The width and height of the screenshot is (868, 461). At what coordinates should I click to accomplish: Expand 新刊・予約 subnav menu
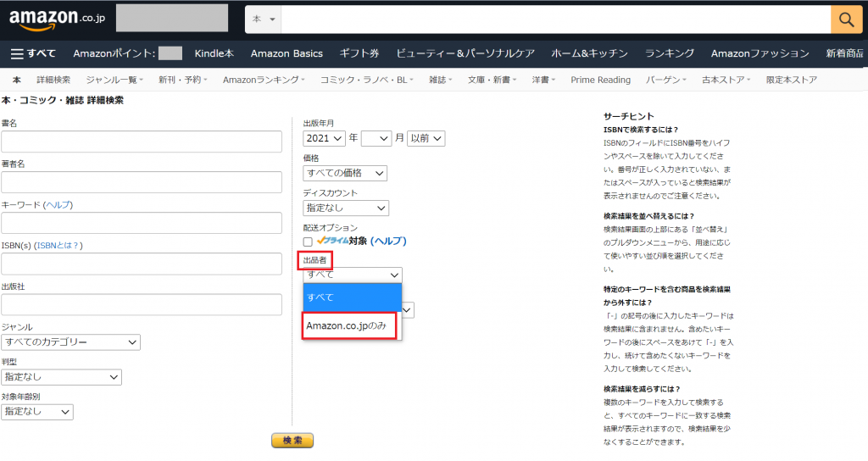pos(183,80)
